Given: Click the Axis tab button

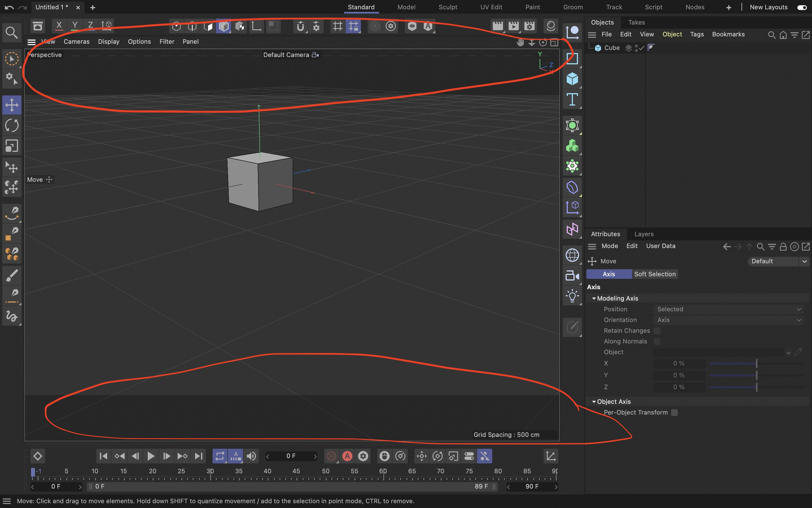Looking at the screenshot, I should pos(609,274).
